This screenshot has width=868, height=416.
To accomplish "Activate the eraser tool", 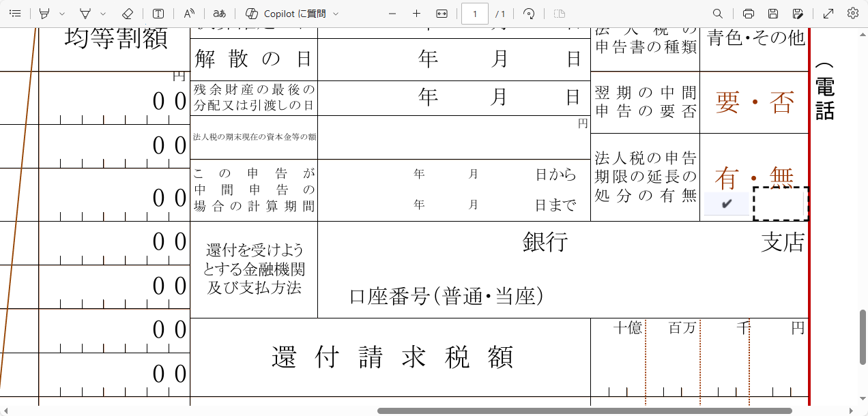I will pyautogui.click(x=127, y=14).
